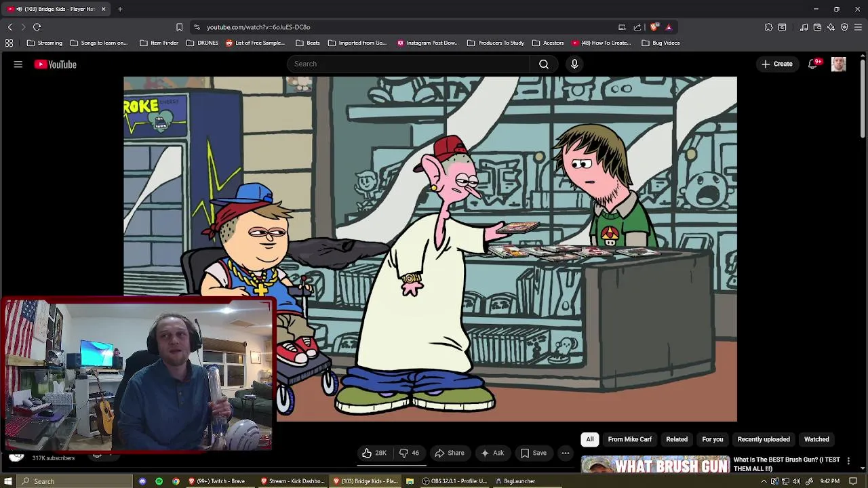Screen dimensions: 868x488
Task: Reload the page in Brave
Action: tap(37, 27)
